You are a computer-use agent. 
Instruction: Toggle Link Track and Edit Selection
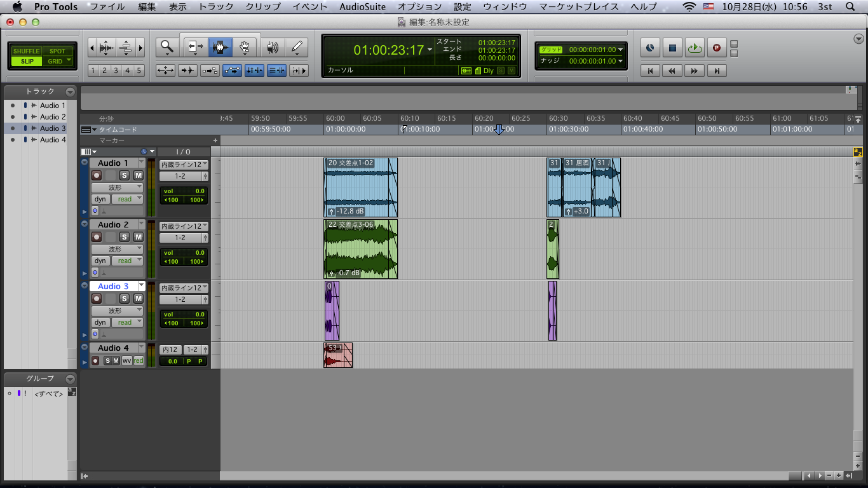(x=276, y=71)
